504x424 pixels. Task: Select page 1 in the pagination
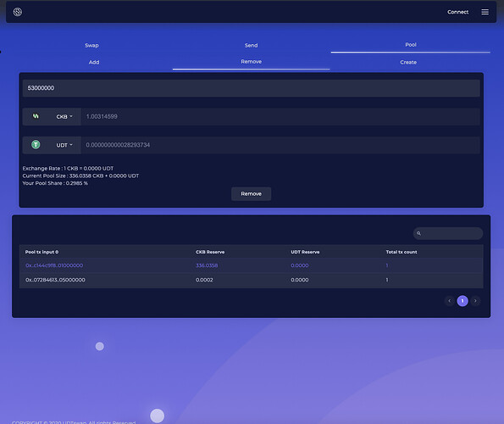(x=462, y=301)
